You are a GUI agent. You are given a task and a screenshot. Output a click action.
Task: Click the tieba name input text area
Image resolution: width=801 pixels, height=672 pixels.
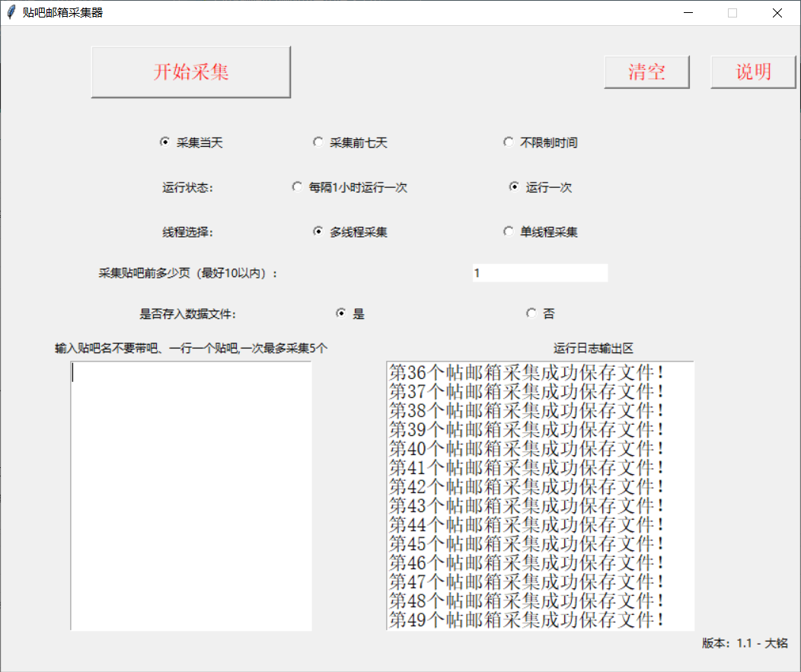[190, 495]
